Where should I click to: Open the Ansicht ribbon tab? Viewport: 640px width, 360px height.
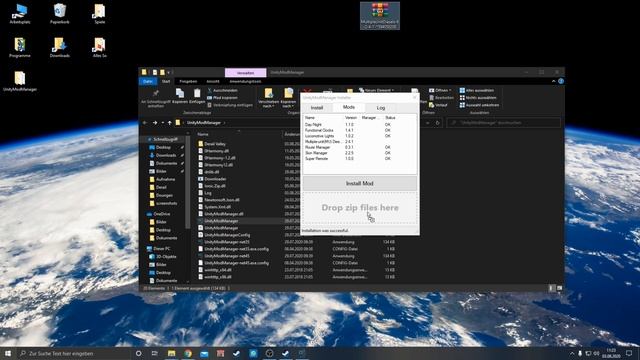click(x=213, y=82)
